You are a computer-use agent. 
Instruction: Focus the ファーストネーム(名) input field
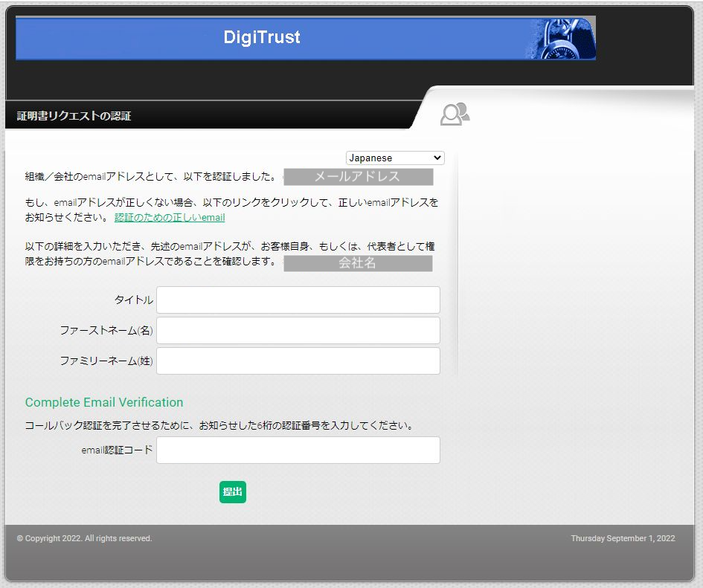[x=298, y=330]
